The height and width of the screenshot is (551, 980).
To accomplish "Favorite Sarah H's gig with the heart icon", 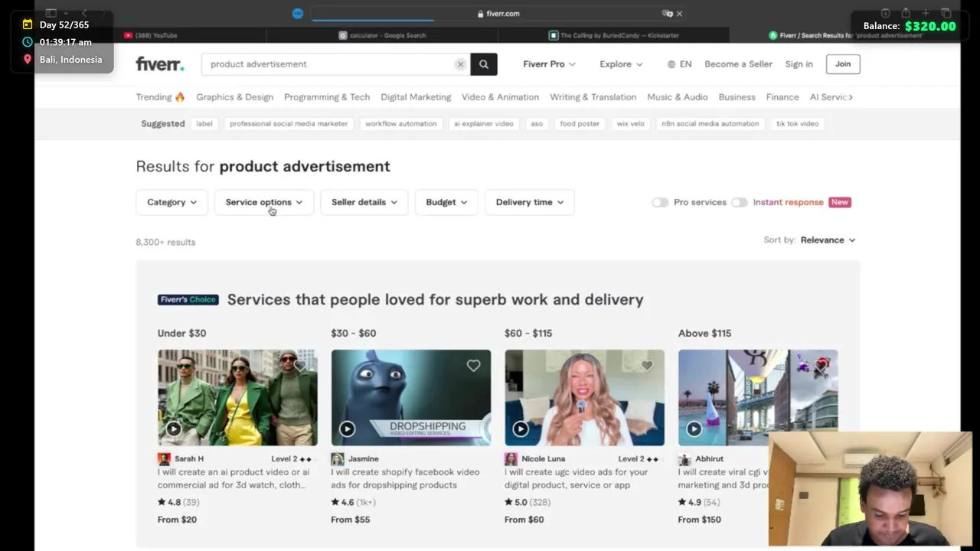I will click(x=300, y=366).
